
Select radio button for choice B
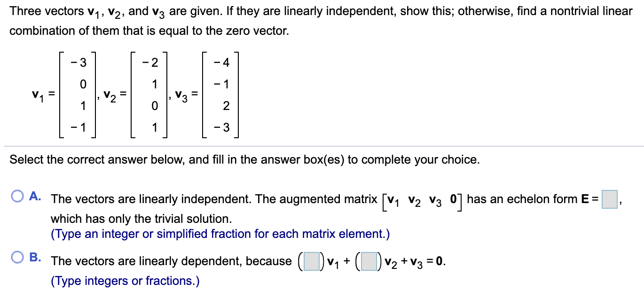click(x=17, y=258)
